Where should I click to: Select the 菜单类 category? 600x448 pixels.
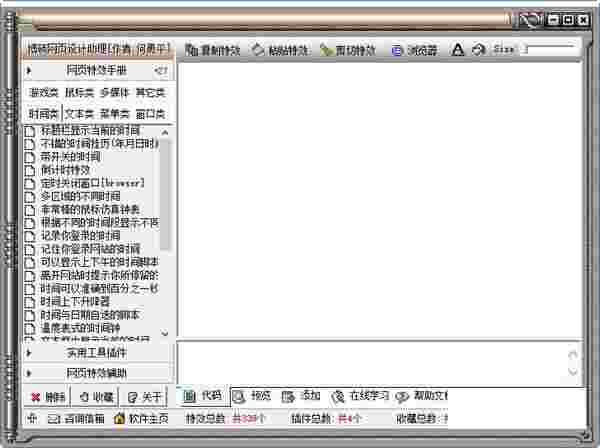point(115,114)
